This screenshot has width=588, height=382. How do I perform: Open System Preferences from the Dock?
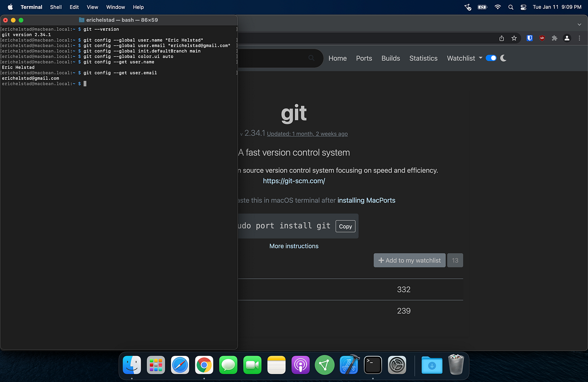click(x=397, y=365)
